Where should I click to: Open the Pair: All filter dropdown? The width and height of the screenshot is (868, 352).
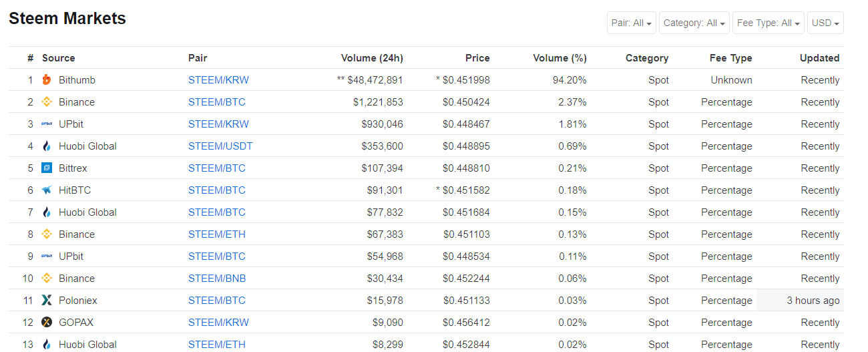click(632, 23)
